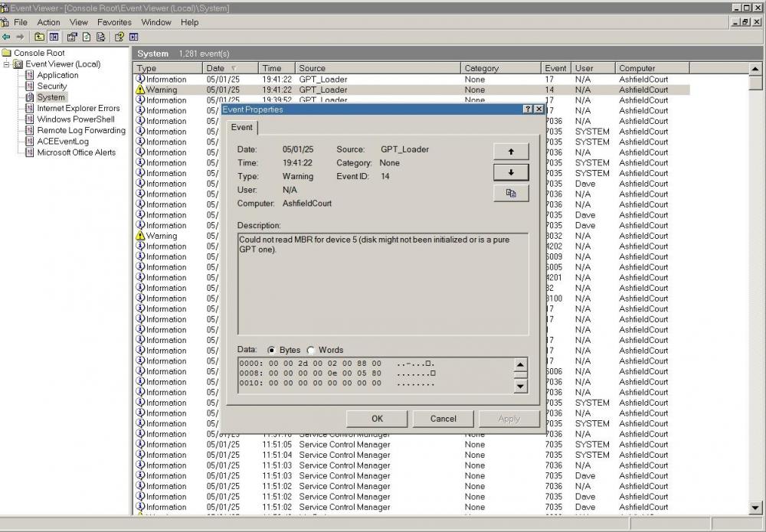The width and height of the screenshot is (766, 532).
Task: Open the Favorites menu
Action: (x=114, y=22)
